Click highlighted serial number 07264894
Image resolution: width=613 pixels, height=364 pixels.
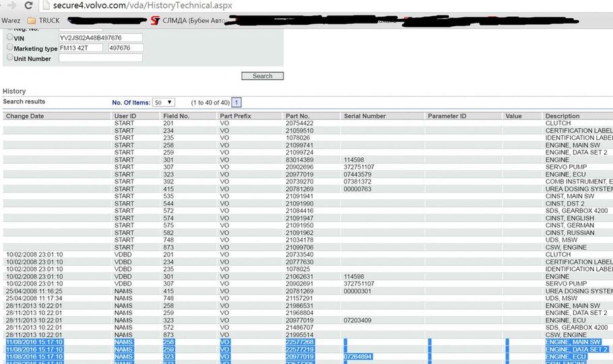click(x=357, y=357)
